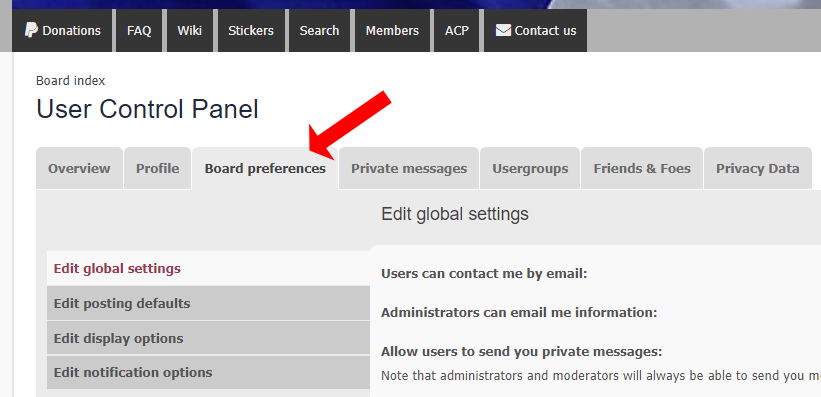Open Edit display options
This screenshot has height=397, width=821.
(208, 338)
